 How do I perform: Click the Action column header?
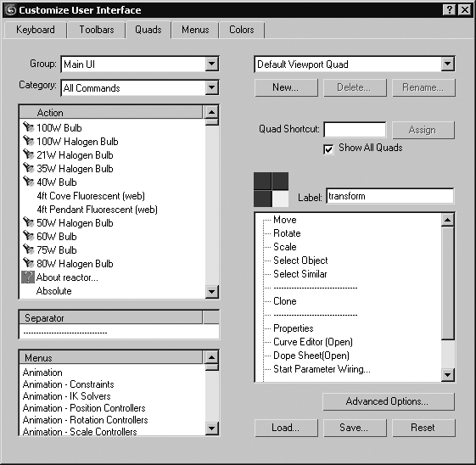tap(111, 112)
